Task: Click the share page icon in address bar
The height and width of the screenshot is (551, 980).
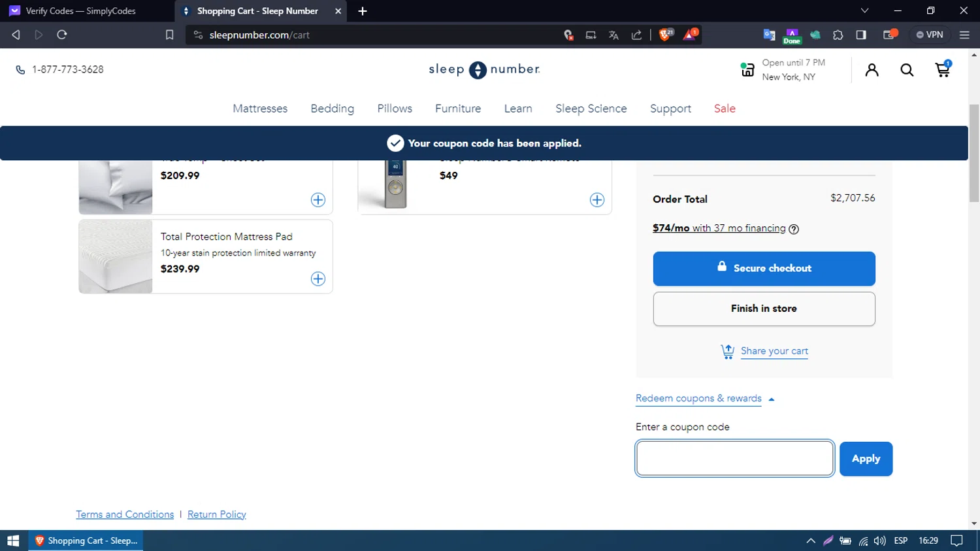Action: coord(636,35)
